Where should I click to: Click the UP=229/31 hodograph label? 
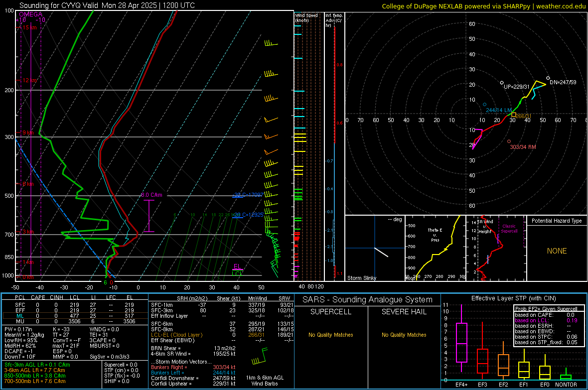pos(516,87)
